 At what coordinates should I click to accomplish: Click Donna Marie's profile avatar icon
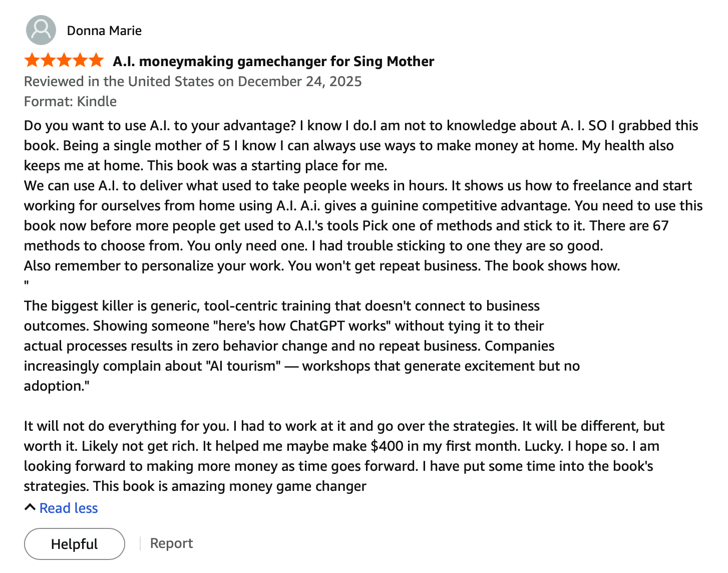[x=40, y=30]
